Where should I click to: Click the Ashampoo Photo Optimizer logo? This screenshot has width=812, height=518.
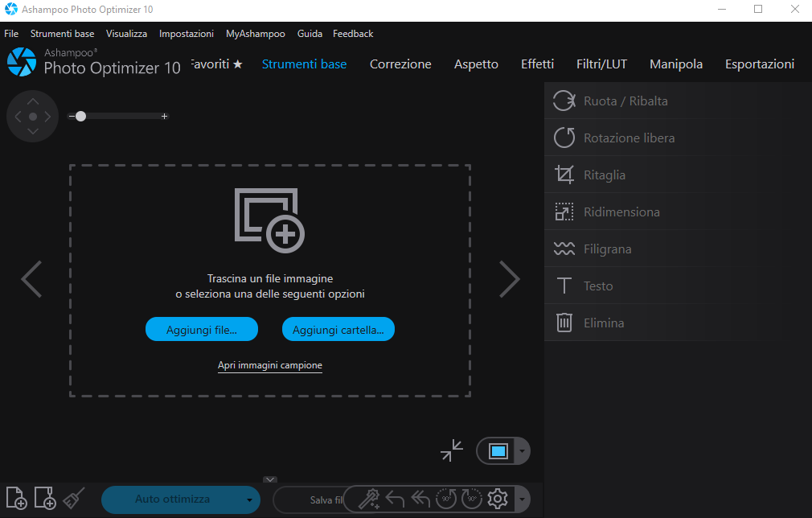(22, 62)
